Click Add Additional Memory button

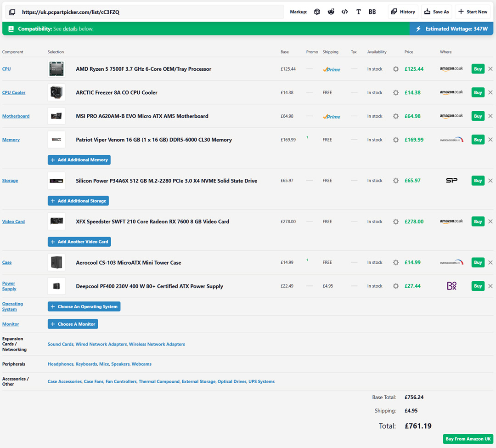click(79, 160)
